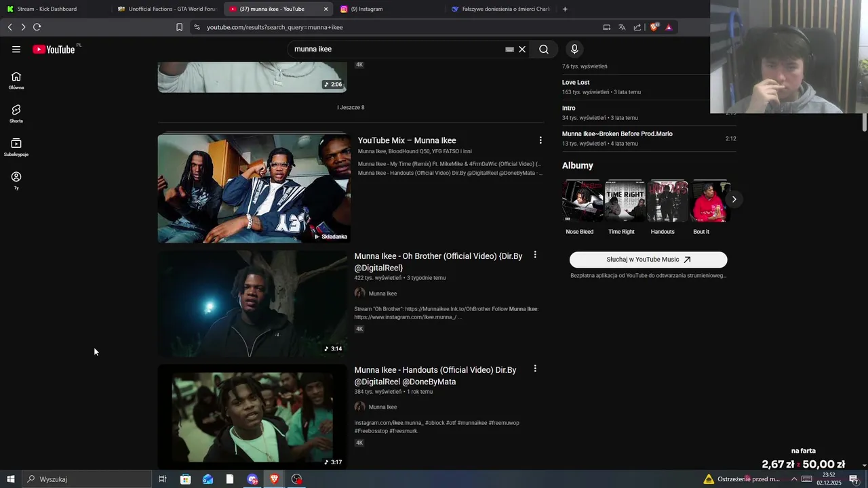Open the Time Right album

click(x=625, y=201)
